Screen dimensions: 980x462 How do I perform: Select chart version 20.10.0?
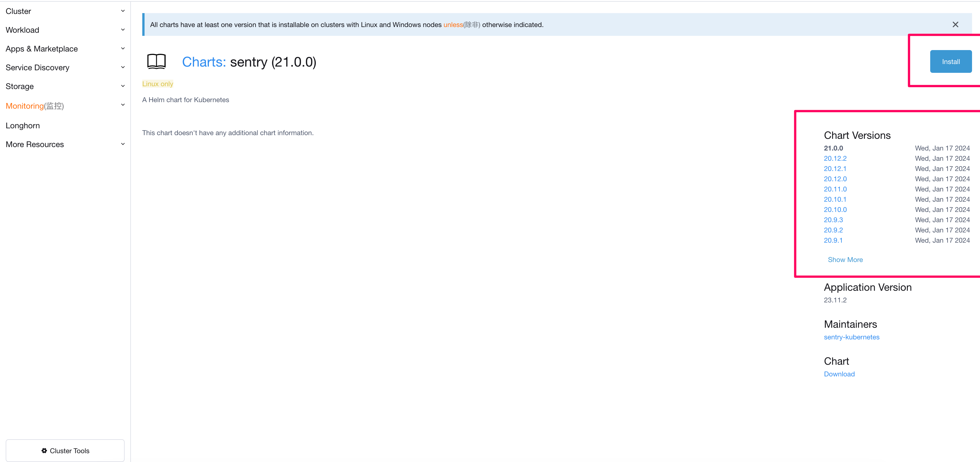point(835,210)
